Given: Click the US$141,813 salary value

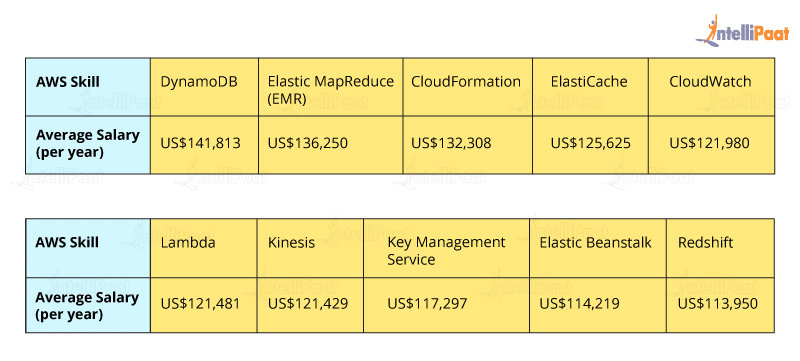Looking at the screenshot, I should tap(200, 143).
